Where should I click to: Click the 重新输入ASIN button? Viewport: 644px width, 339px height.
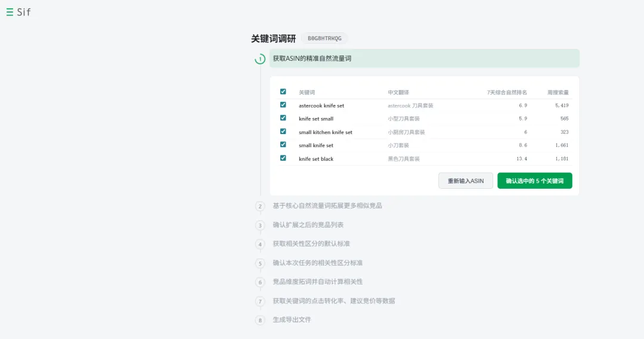click(x=466, y=181)
